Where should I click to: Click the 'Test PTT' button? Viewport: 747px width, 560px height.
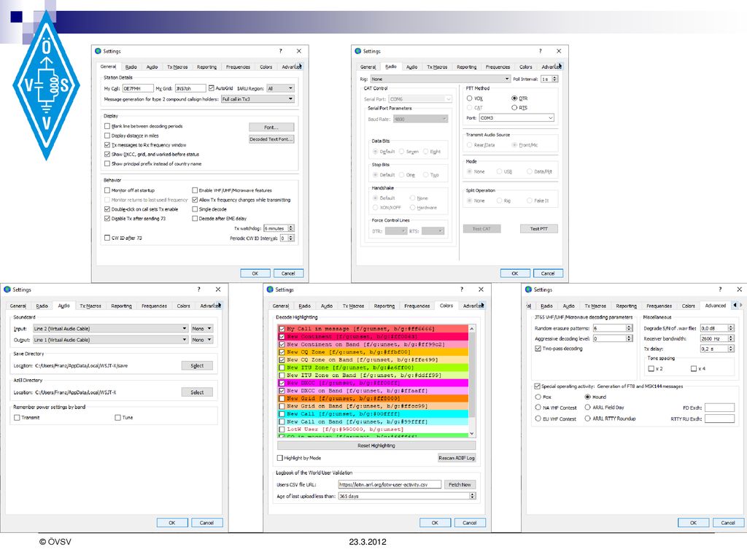539,229
